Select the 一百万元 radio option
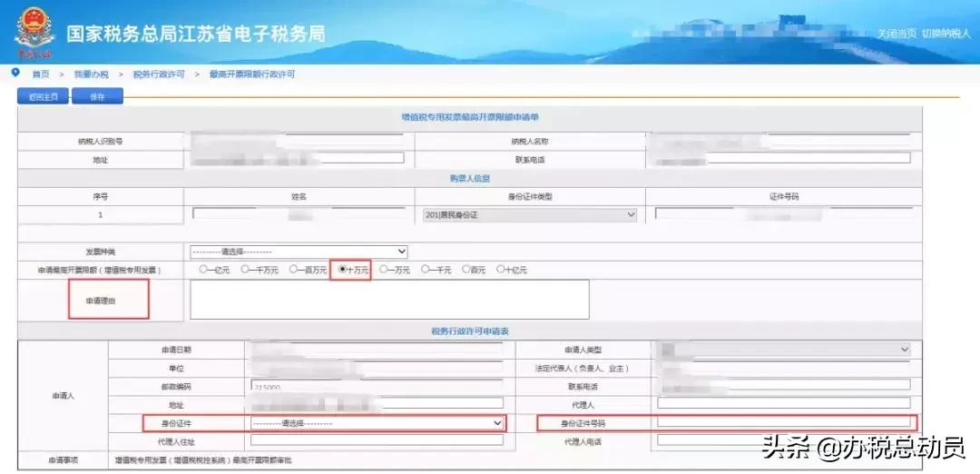This screenshot has width=980, height=474. 293,270
